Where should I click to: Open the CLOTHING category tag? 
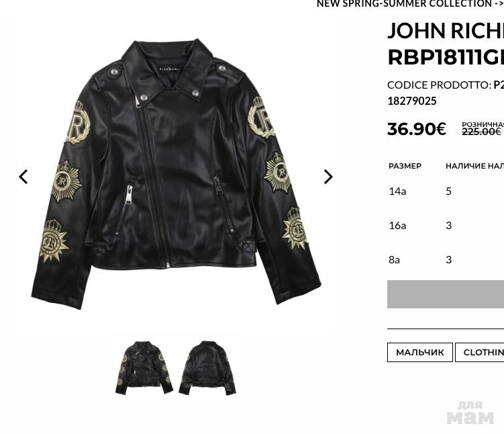tap(480, 352)
